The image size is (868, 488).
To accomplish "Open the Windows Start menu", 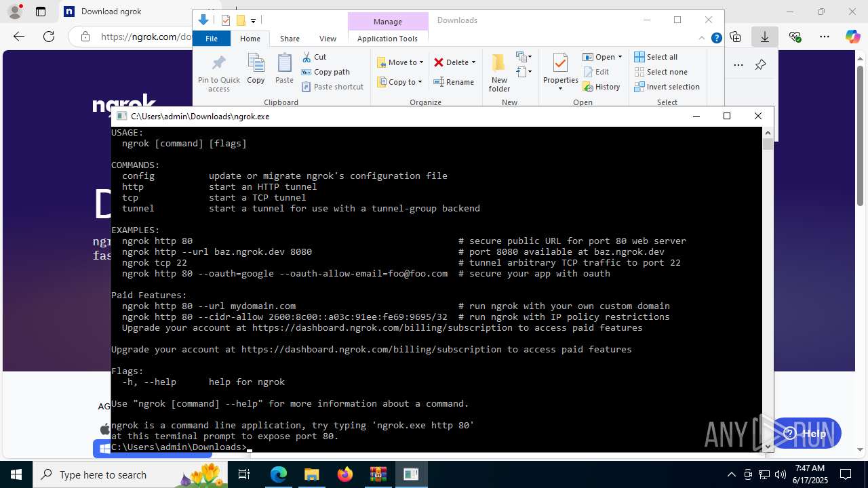I will [x=16, y=474].
